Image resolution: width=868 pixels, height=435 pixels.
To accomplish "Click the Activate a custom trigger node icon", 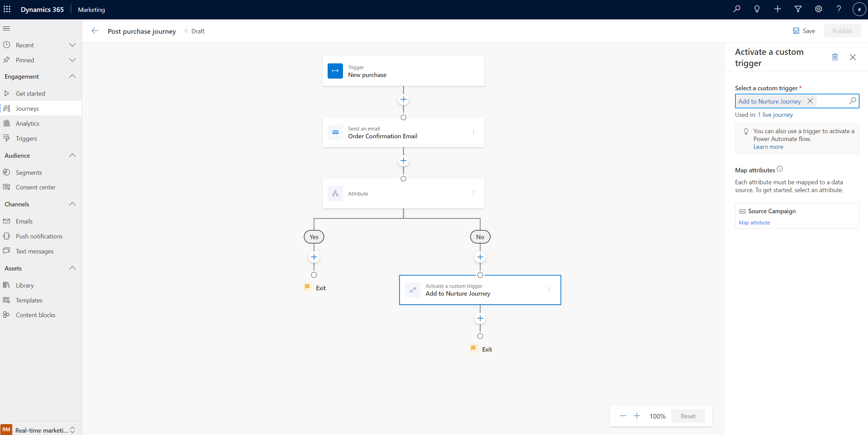I will [x=412, y=290].
